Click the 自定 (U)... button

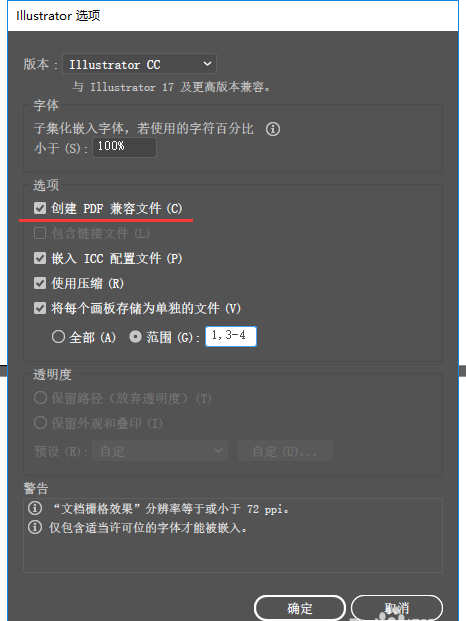pyautogui.click(x=285, y=451)
